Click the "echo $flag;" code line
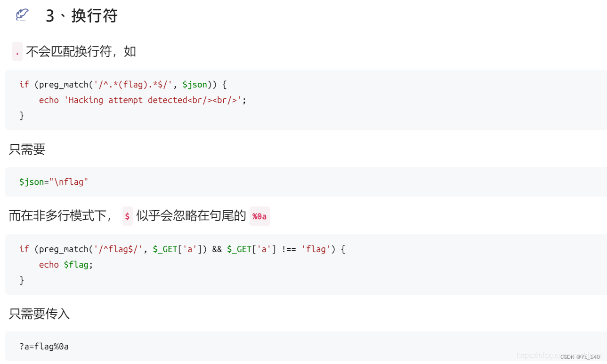607x364 pixels. click(x=66, y=265)
